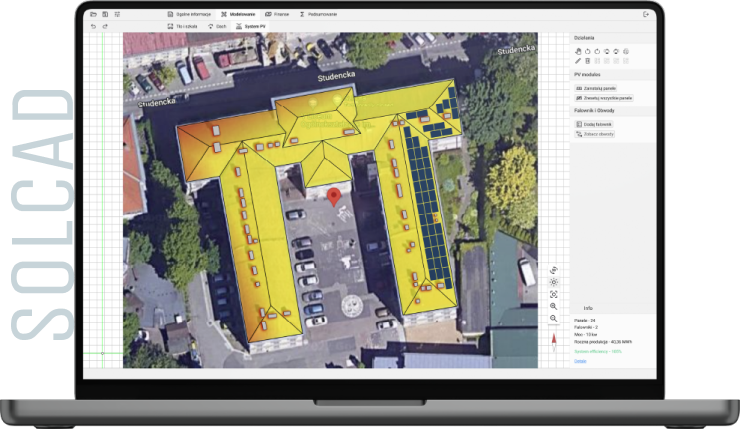This screenshot has height=429, width=740.
Task: Click the red location pin on the map
Action: coord(334,197)
